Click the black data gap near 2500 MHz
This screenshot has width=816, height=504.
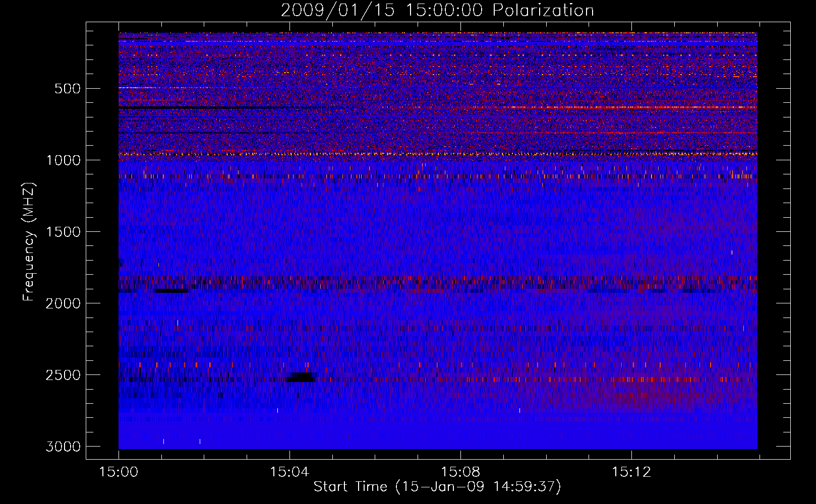[x=301, y=377]
